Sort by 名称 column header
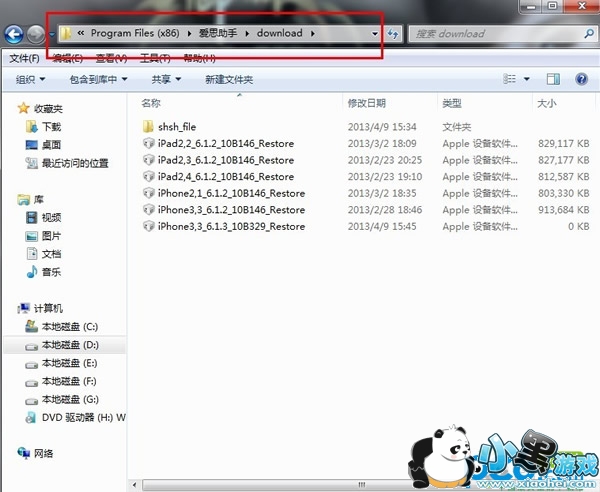The width and height of the screenshot is (600, 492). tap(151, 103)
